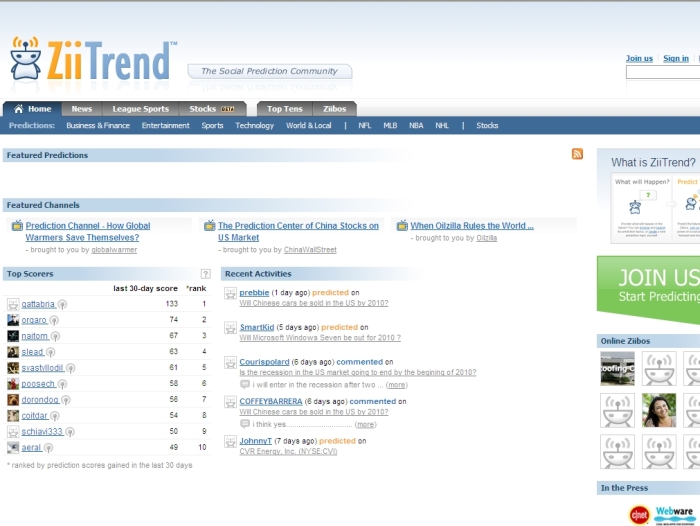700x526 pixels.
Task: Click svastvilodil's avatar picture
Action: (13, 368)
